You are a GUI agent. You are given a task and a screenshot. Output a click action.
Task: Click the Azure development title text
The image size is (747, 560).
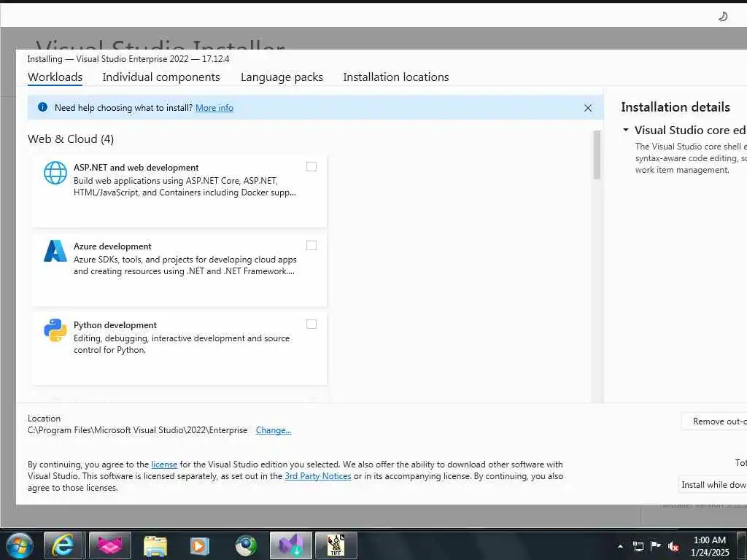tap(112, 246)
